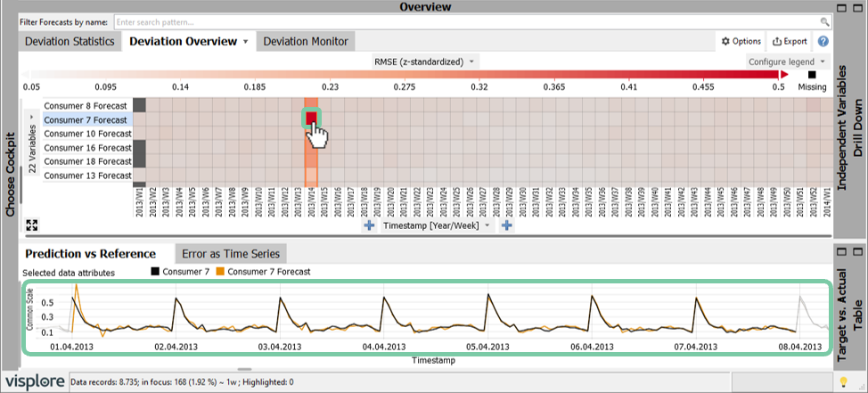
Task: Click the plus icon right of Timestamp
Action: (x=506, y=225)
